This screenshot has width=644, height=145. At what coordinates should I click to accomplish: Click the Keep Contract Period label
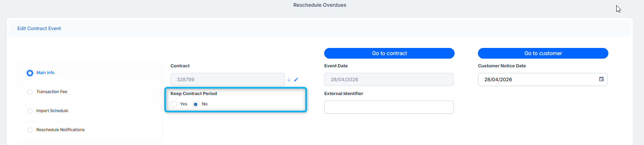coord(194,93)
